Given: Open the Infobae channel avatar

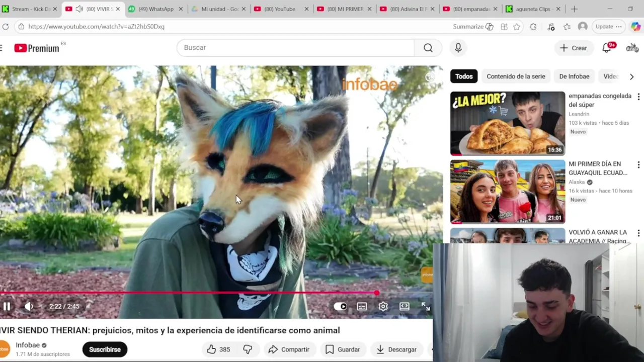Looking at the screenshot, I should point(4,349).
